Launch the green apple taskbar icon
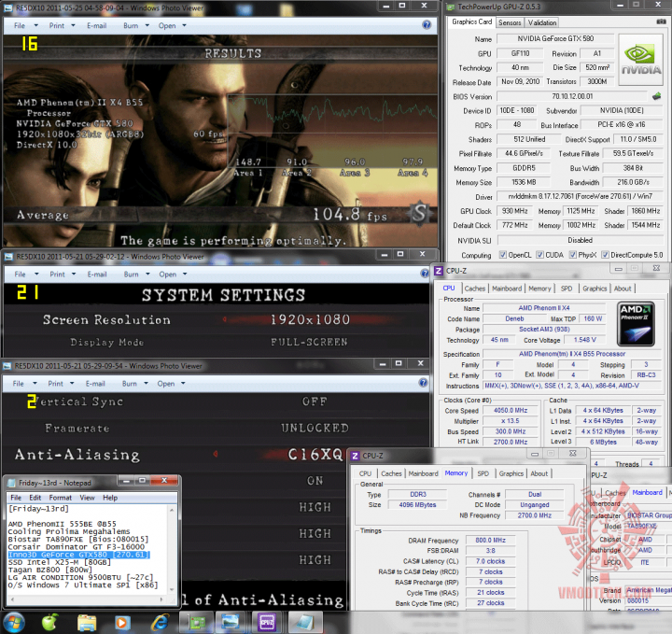 49,622
